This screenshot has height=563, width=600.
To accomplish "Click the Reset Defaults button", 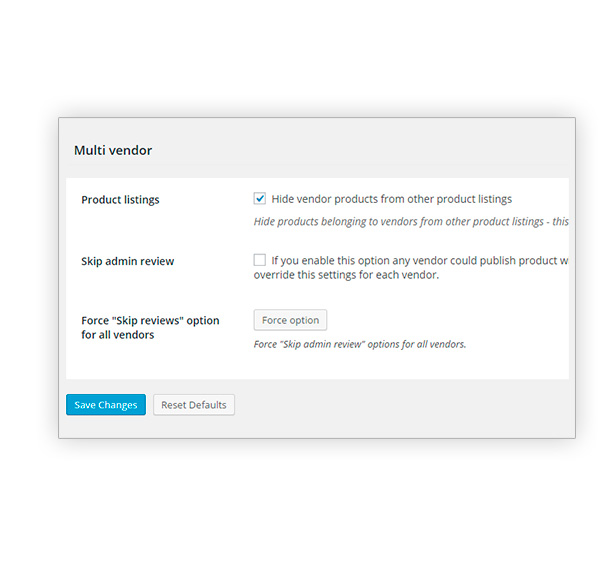I will [x=194, y=405].
